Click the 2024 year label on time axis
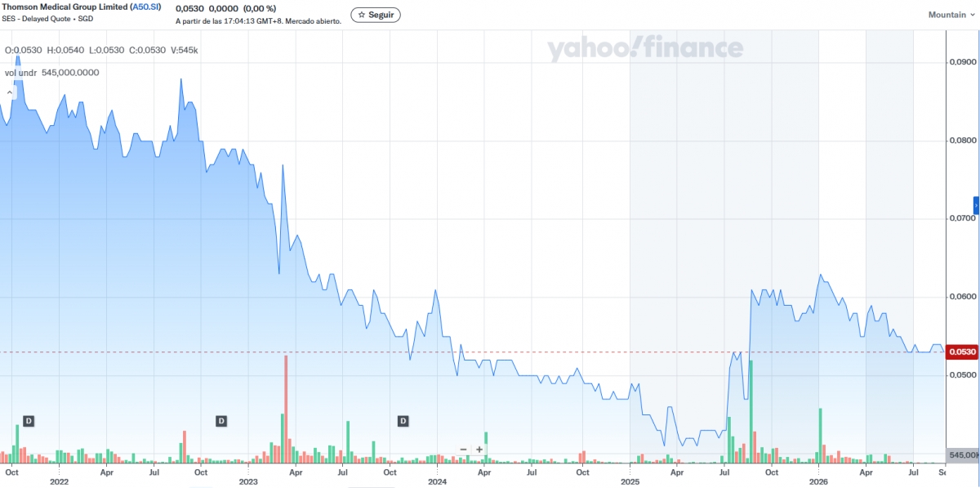 click(x=438, y=481)
